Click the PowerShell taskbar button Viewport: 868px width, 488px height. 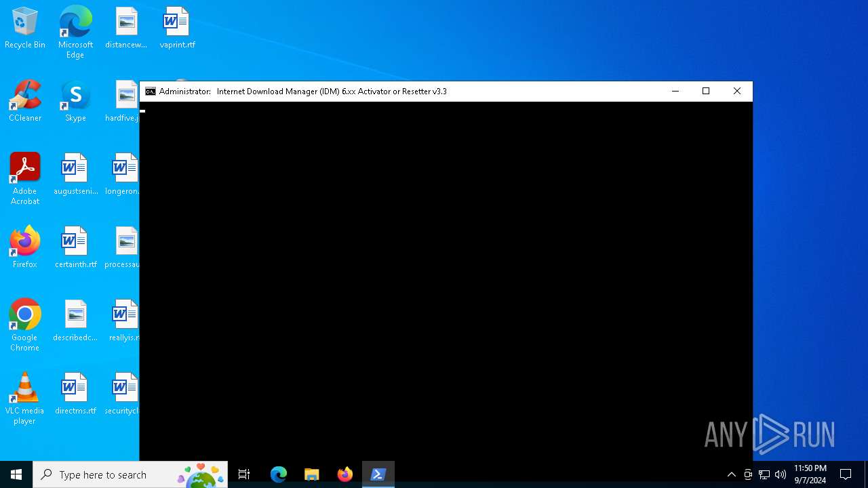pos(378,474)
